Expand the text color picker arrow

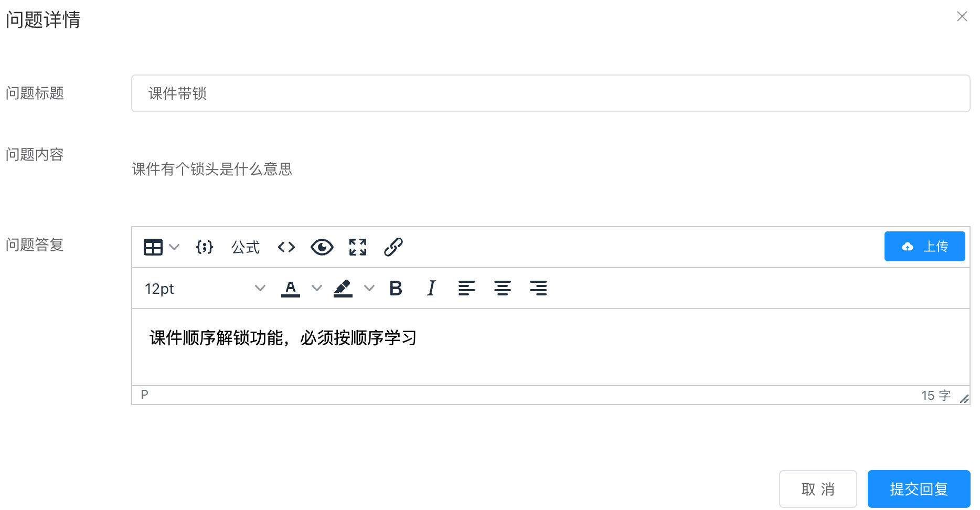click(316, 288)
